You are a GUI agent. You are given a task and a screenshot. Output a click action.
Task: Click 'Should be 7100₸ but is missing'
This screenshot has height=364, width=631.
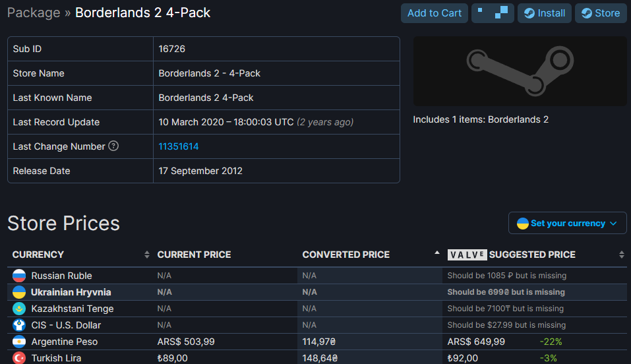[506, 309]
